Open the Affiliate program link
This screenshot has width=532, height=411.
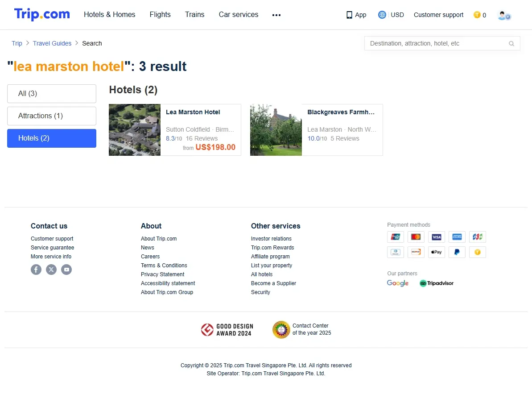coord(270,257)
